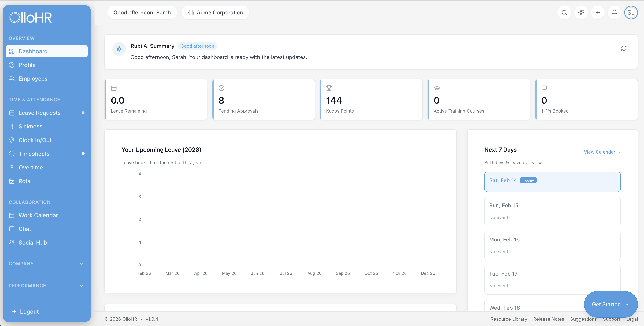Select the Sat, Feb 14 Today card
The width and height of the screenshot is (644, 326).
[x=552, y=182]
